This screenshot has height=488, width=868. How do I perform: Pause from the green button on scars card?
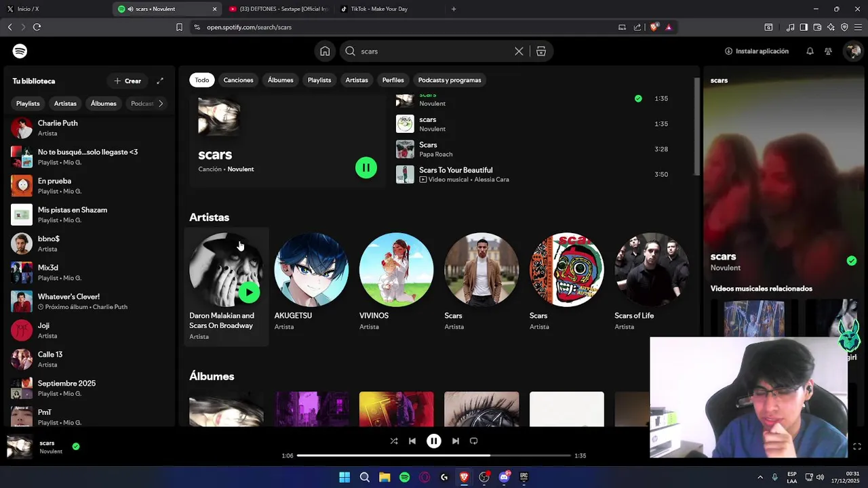[x=366, y=167]
